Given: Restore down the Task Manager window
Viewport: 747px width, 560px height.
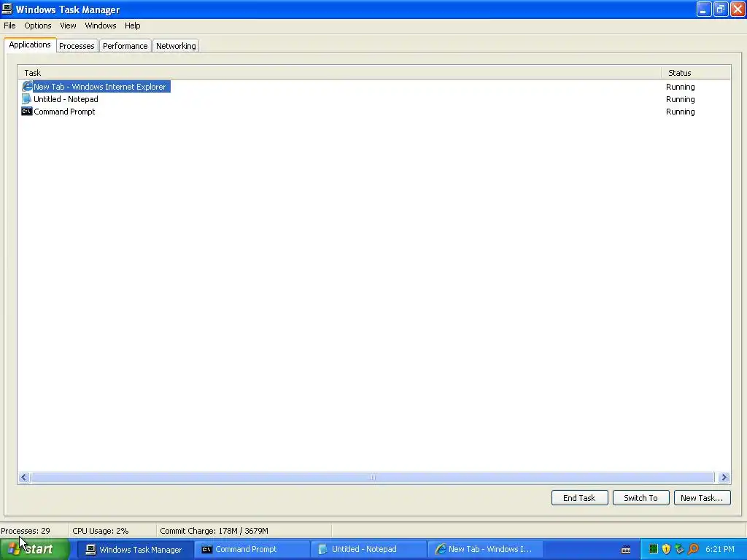Looking at the screenshot, I should click(x=721, y=9).
